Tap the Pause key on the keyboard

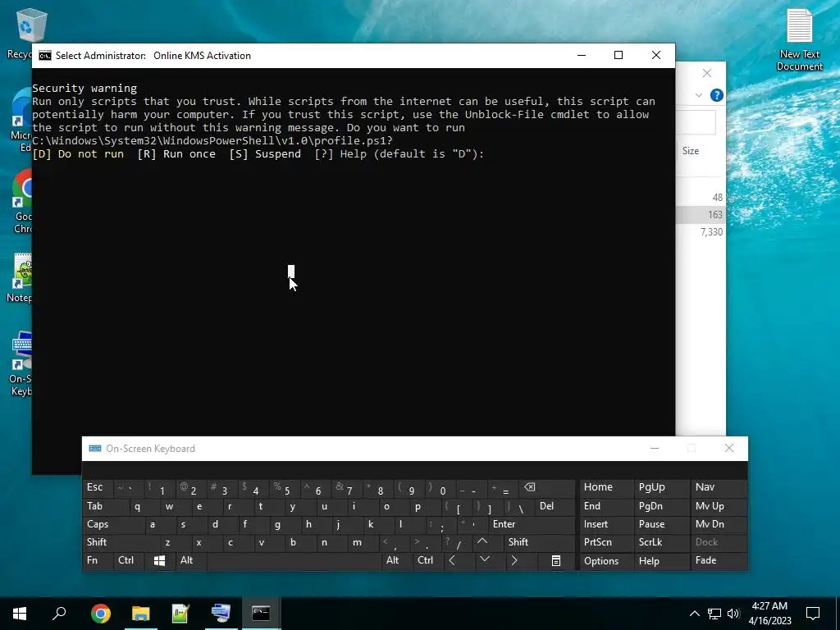[x=662, y=524]
